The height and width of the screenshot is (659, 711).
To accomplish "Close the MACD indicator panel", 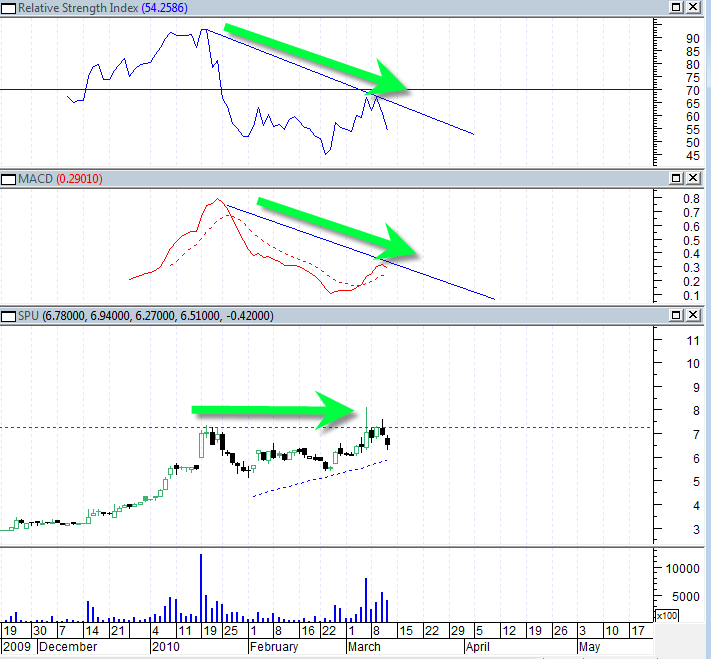I will [693, 178].
